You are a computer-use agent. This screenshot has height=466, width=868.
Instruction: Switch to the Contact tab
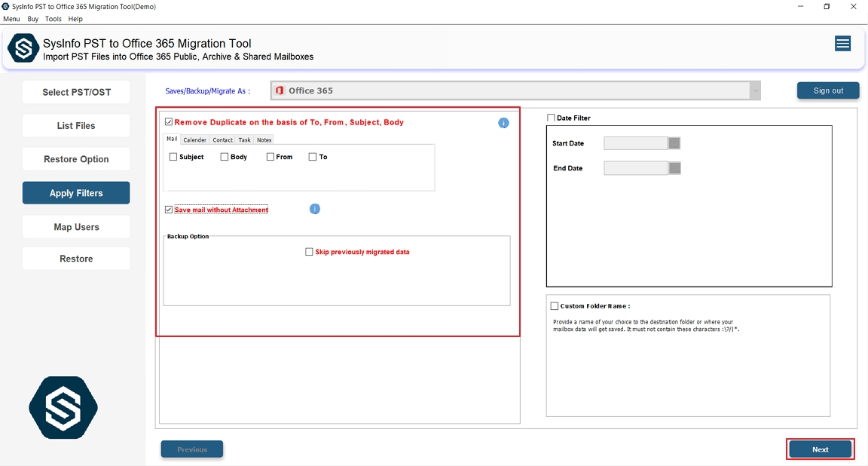222,140
